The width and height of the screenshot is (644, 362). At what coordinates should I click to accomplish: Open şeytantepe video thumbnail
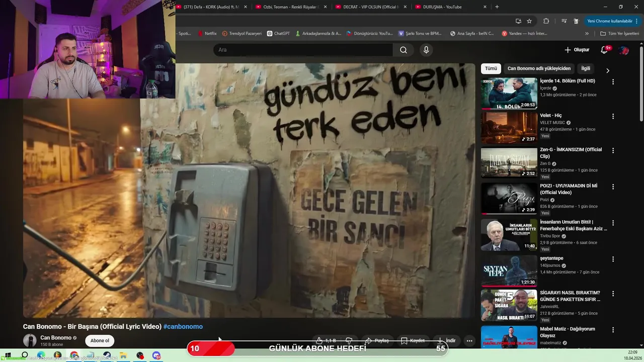(x=509, y=270)
